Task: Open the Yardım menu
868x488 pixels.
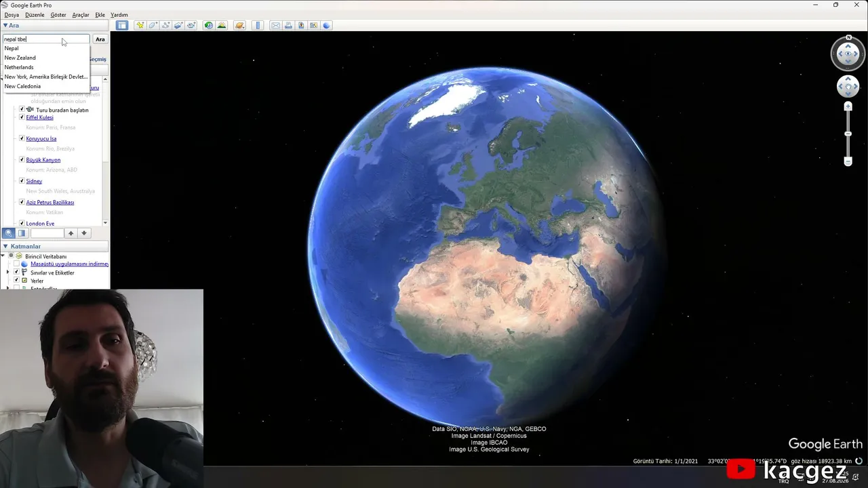Action: [119, 15]
